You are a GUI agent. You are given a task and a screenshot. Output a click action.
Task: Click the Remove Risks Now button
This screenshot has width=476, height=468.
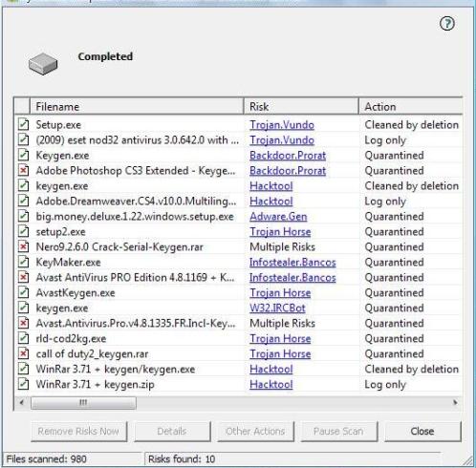pos(78,432)
